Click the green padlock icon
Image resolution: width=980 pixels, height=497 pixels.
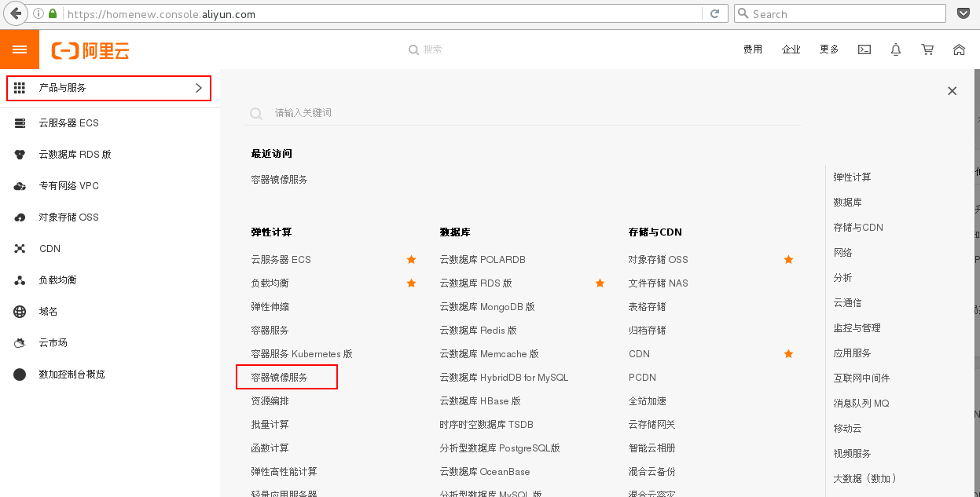coord(53,14)
